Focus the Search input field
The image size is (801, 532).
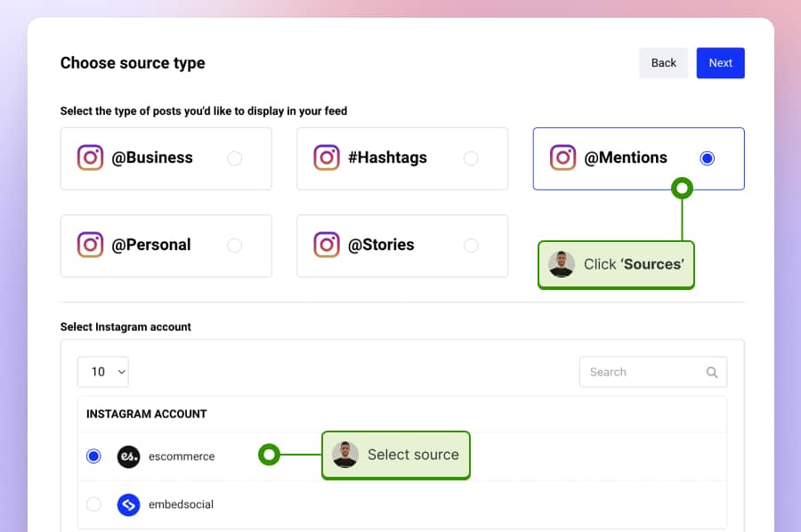(x=653, y=372)
